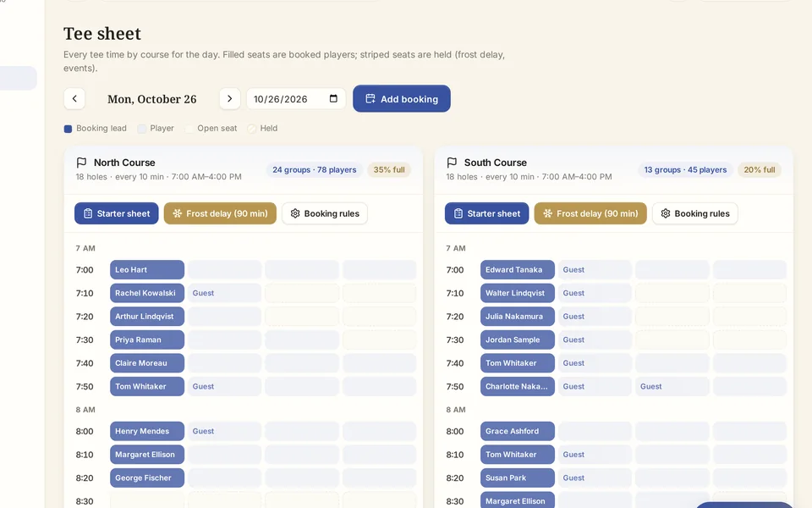Open Rachel Kowalski's 7:10 booking
This screenshot has height=508, width=812.
[147, 293]
